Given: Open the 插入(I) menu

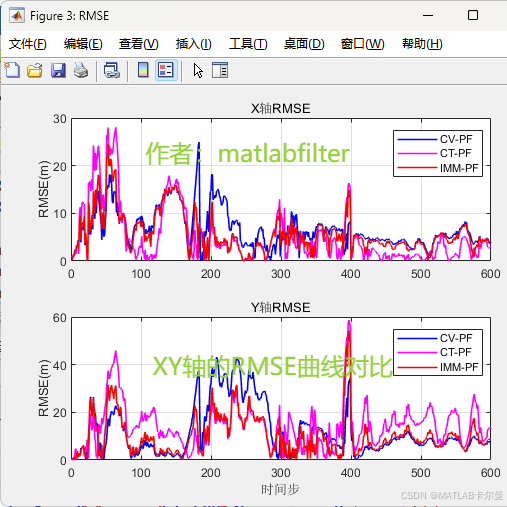Looking at the screenshot, I should click(x=194, y=44).
